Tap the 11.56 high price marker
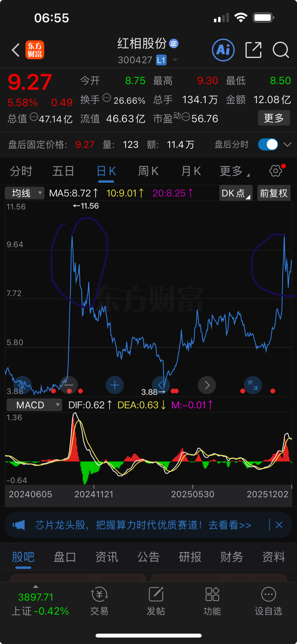Screen dimensions: 297x644 [x=86, y=206]
